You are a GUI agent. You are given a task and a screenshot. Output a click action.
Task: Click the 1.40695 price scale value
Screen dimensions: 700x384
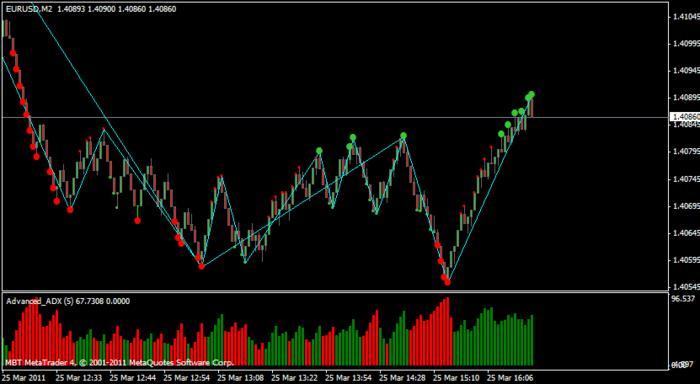tap(686, 206)
